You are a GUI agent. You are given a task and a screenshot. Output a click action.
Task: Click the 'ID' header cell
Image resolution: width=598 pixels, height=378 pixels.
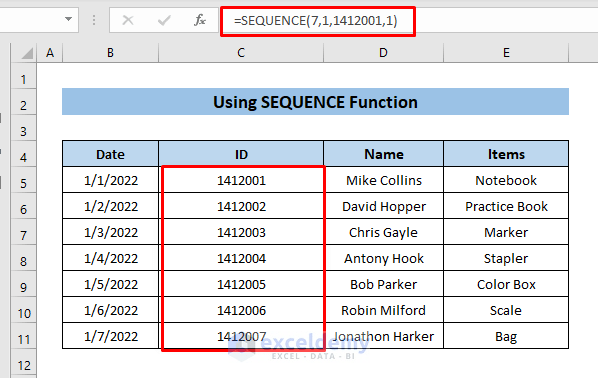tap(241, 154)
